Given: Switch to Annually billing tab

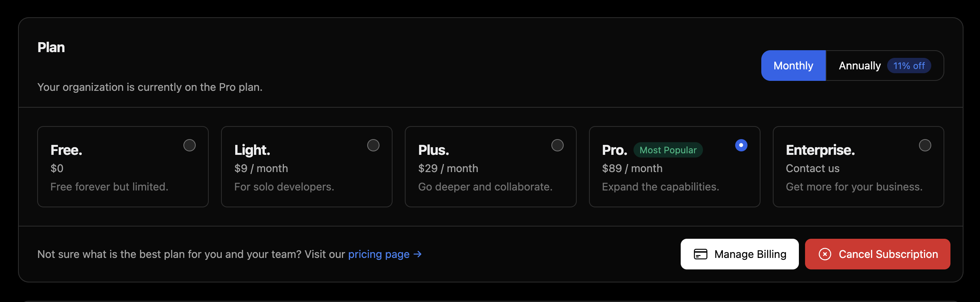Looking at the screenshot, I should click(860, 66).
